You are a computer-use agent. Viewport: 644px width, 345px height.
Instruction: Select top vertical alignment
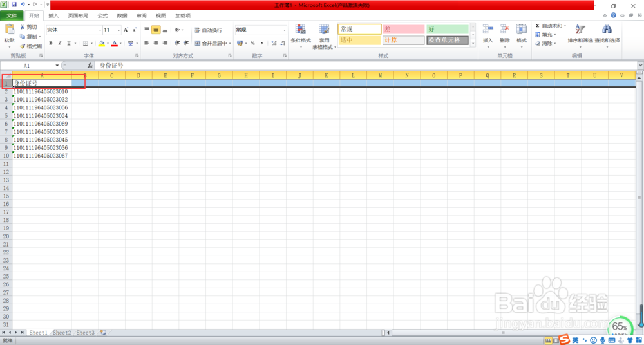[x=147, y=30]
